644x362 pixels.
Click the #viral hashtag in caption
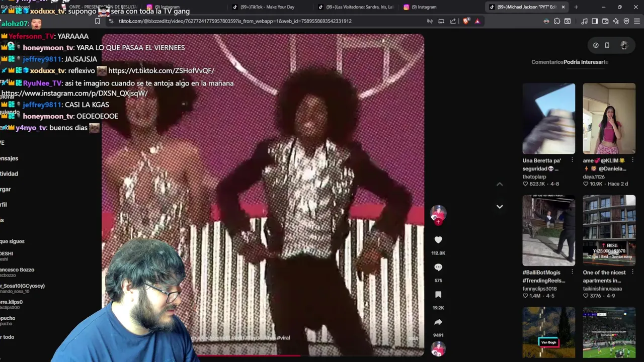point(283,338)
